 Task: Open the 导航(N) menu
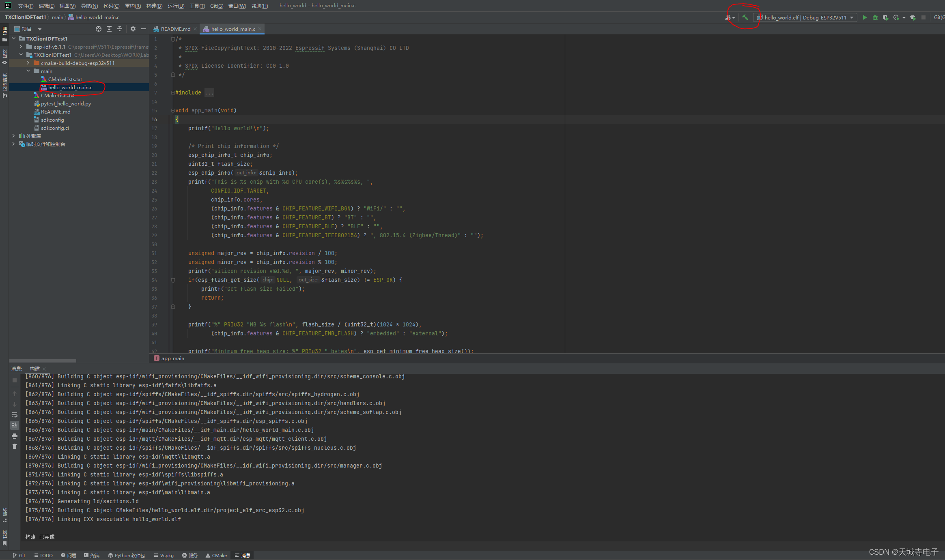(x=89, y=6)
